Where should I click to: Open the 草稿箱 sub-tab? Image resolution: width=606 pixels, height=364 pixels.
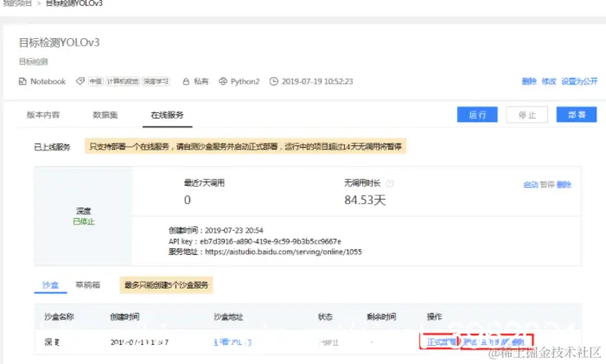(x=87, y=285)
